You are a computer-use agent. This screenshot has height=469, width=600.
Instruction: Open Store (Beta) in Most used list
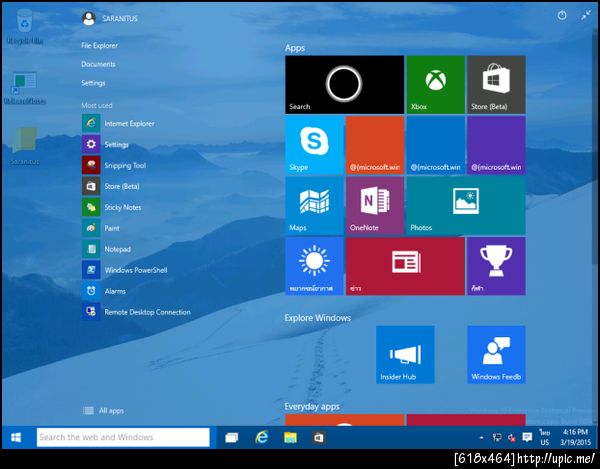coord(111,186)
